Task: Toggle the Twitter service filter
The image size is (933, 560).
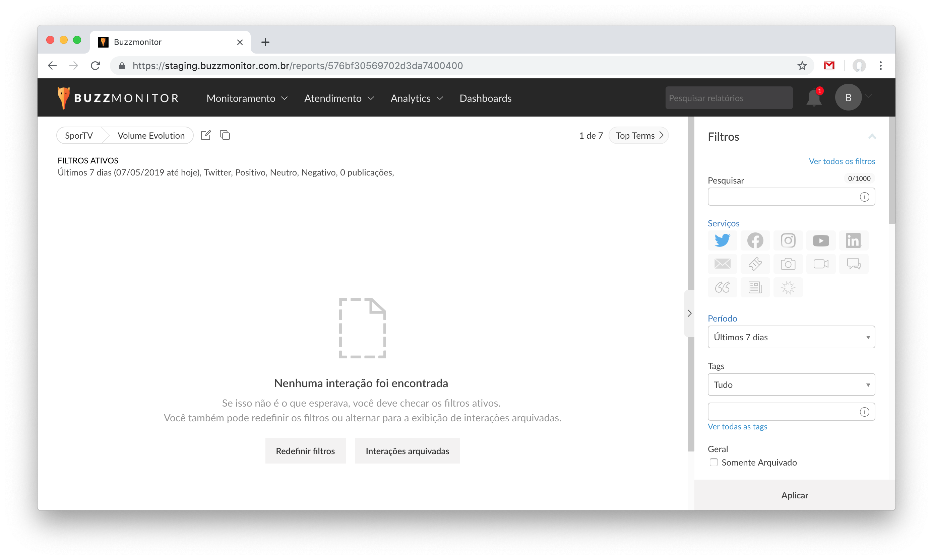Action: (x=722, y=240)
